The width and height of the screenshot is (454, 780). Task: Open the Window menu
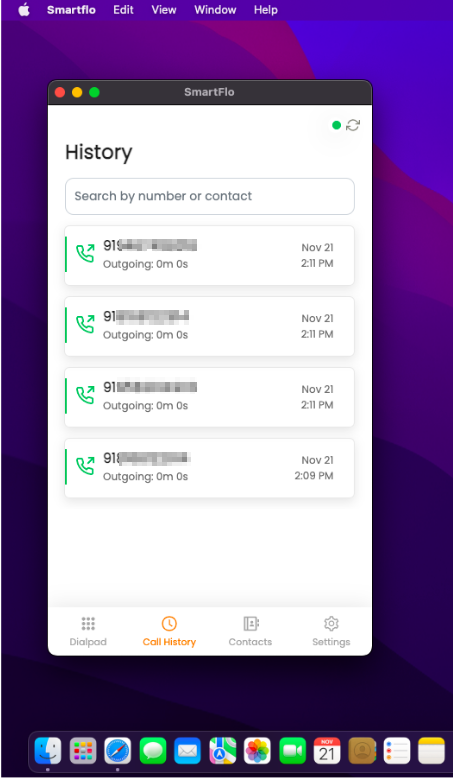(x=215, y=10)
